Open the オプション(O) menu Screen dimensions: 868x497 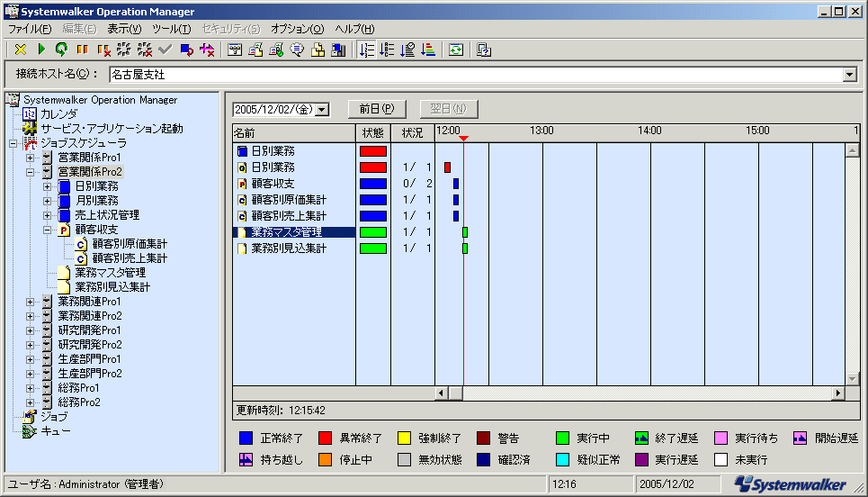pyautogui.click(x=297, y=29)
